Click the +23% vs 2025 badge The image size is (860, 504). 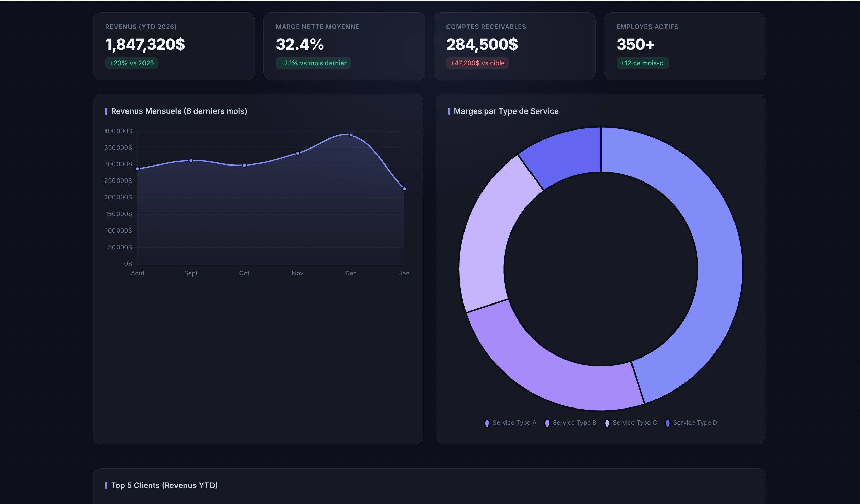tap(131, 63)
